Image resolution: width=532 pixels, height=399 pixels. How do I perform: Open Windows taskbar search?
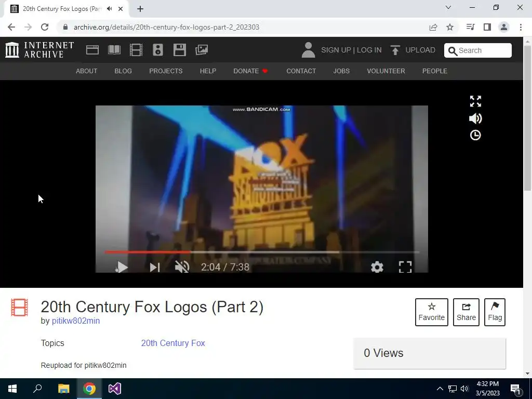click(37, 389)
